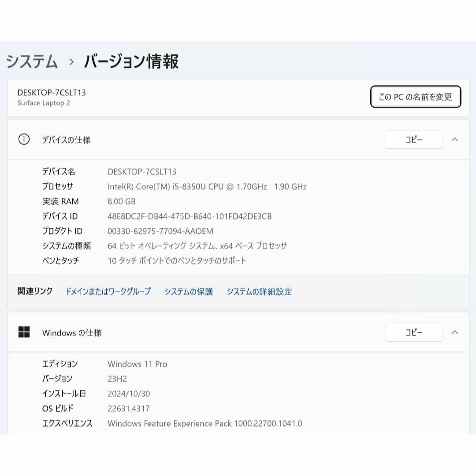Viewport: 476px width, 476px height.
Task: Copy device specs with コピー button
Action: pyautogui.click(x=414, y=140)
